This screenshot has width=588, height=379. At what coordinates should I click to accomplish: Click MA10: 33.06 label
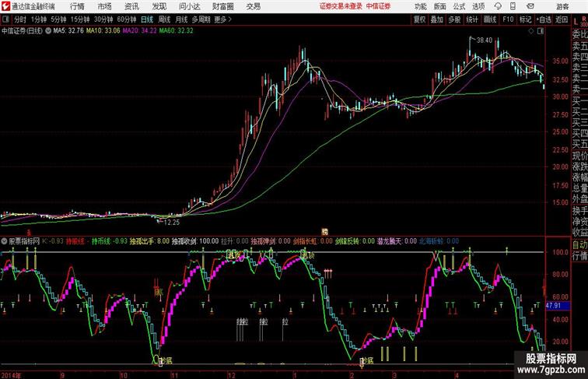(103, 31)
